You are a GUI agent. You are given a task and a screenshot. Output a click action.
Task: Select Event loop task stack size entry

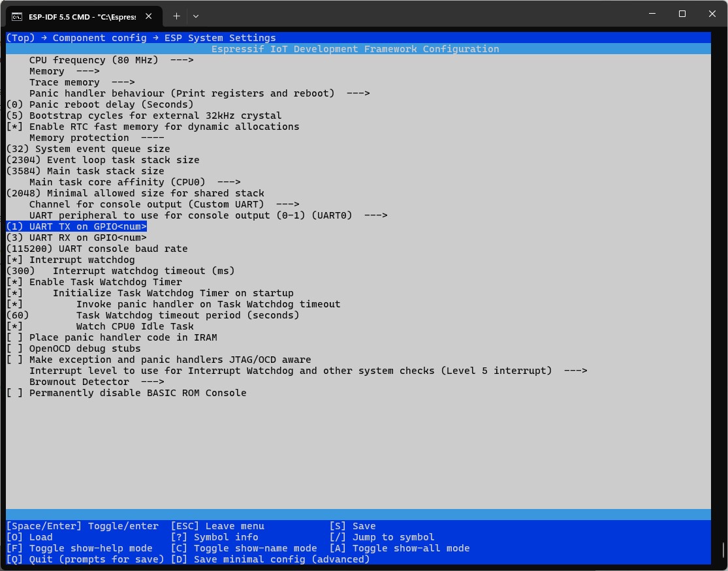[x=103, y=160]
